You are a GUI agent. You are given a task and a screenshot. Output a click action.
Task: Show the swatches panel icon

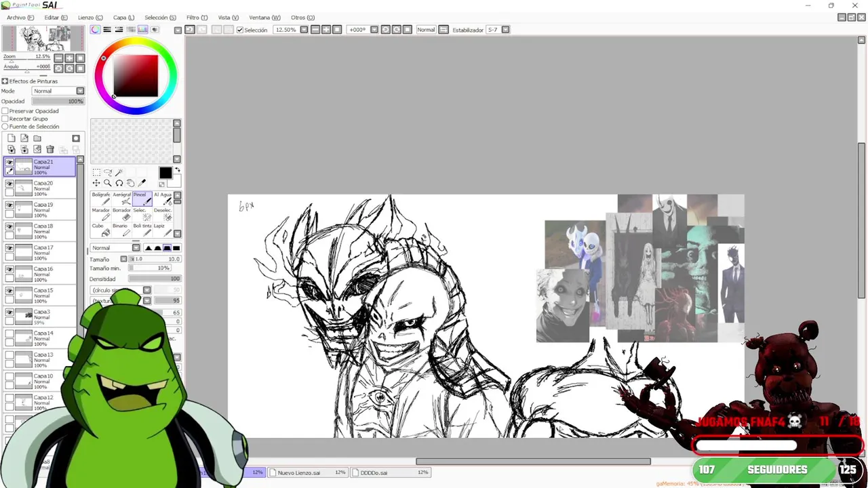(x=142, y=30)
